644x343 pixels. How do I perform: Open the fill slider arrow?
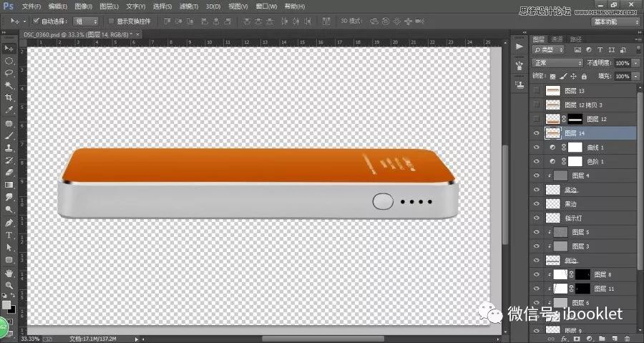(634, 77)
